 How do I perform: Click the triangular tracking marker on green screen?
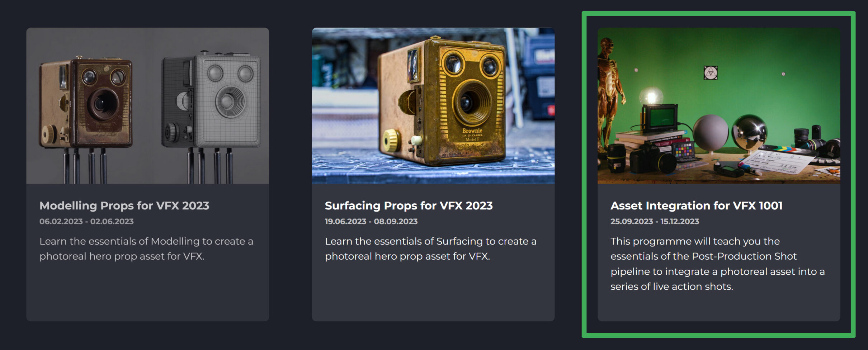tap(711, 73)
